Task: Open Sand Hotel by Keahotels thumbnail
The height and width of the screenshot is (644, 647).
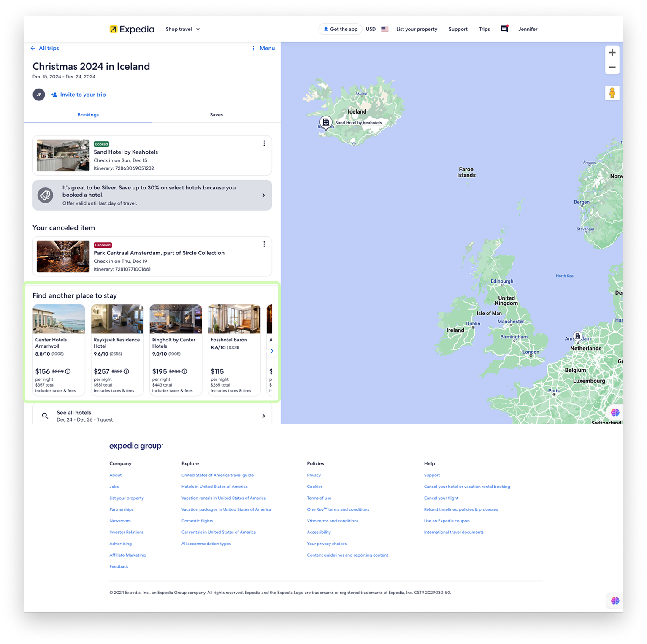Action: click(x=63, y=155)
